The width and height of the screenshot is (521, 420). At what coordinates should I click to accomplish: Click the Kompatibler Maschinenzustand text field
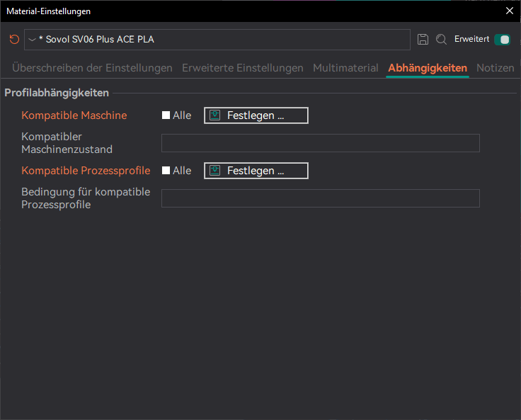click(x=320, y=143)
